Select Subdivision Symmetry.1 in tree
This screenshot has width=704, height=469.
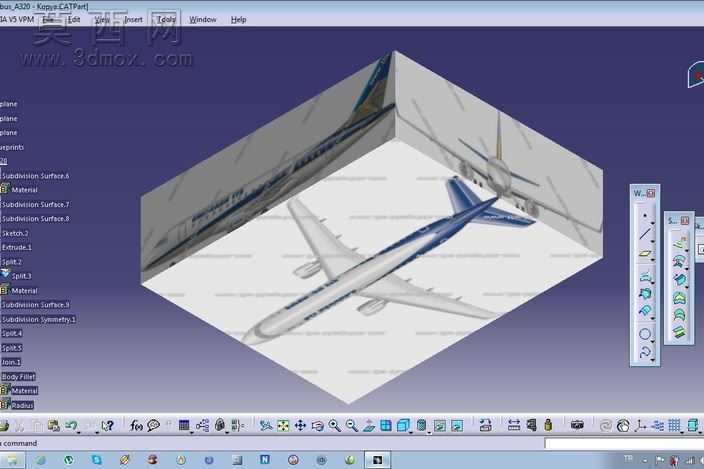click(39, 320)
